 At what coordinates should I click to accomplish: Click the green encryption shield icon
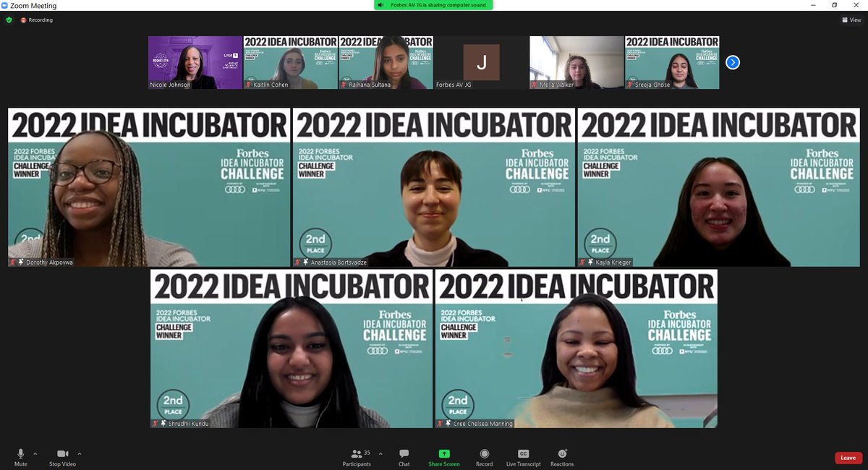click(x=9, y=20)
